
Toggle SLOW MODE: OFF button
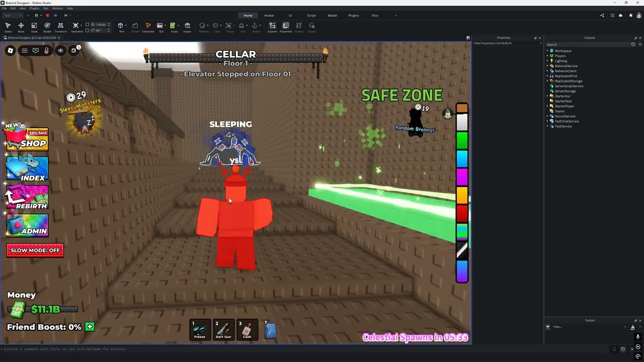35,250
